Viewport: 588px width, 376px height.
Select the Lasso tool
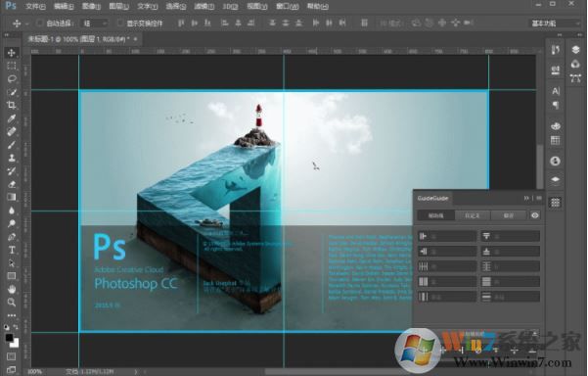[x=12, y=78]
